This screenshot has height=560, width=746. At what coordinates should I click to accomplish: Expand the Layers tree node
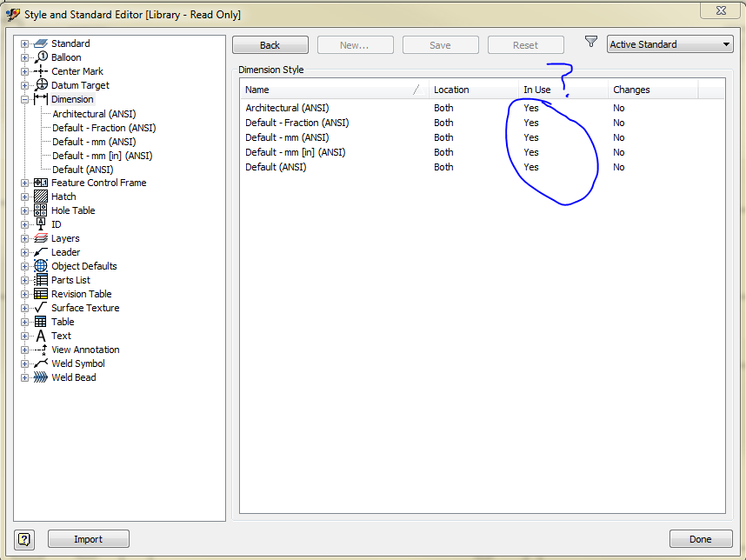(x=24, y=238)
